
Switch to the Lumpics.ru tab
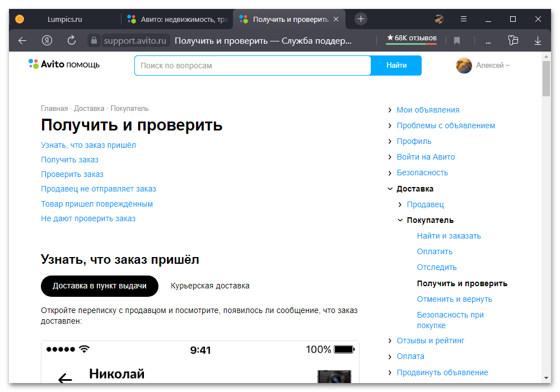[x=64, y=19]
